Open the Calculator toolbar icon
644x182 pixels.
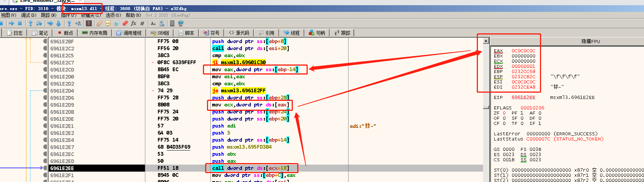coord(172,23)
